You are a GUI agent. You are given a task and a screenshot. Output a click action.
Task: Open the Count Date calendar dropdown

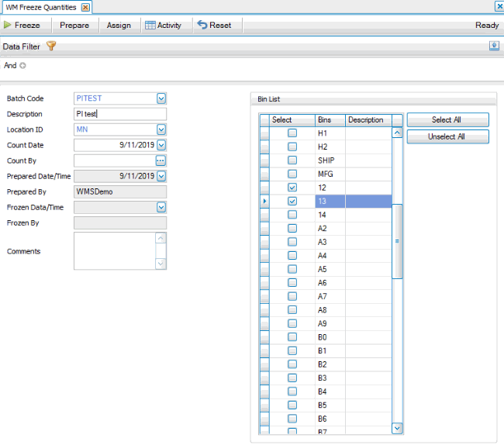(x=161, y=145)
